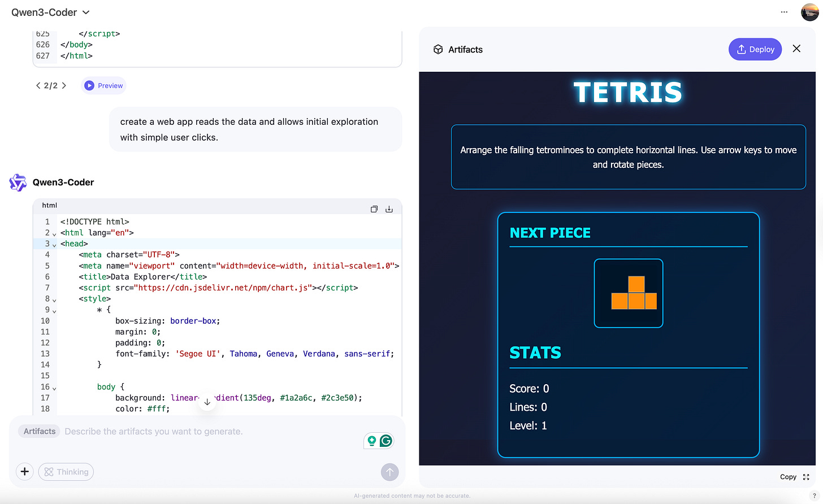Viewport: 823px width, 504px height.
Task: Add an attachment with the plus button
Action: (25, 472)
